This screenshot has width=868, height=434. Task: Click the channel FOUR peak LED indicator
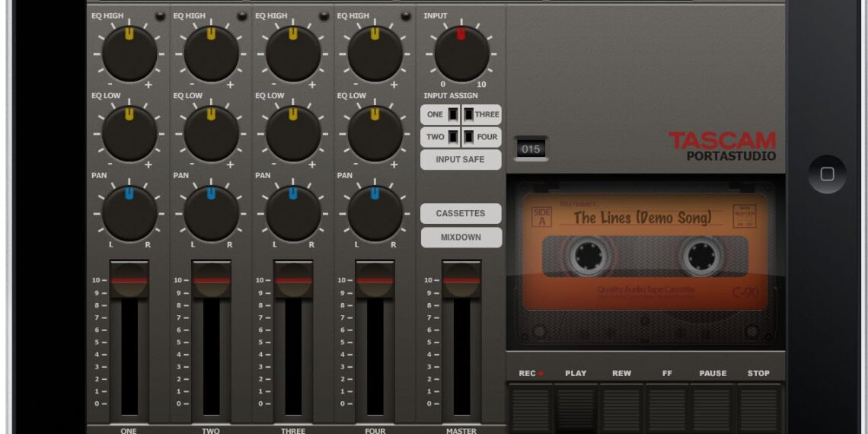click(406, 16)
